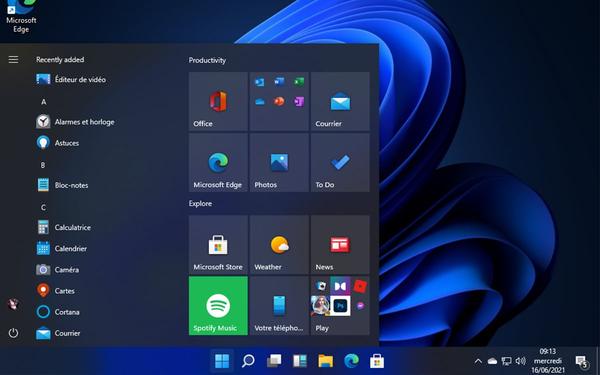
Task: Open taskbar Search
Action: pyautogui.click(x=248, y=360)
